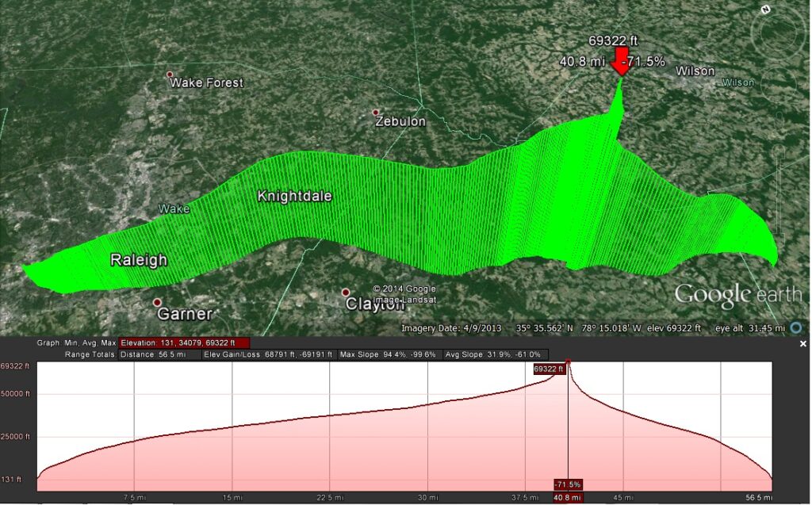Select the Garner placemark dot
The width and height of the screenshot is (812, 505).
[x=157, y=303]
